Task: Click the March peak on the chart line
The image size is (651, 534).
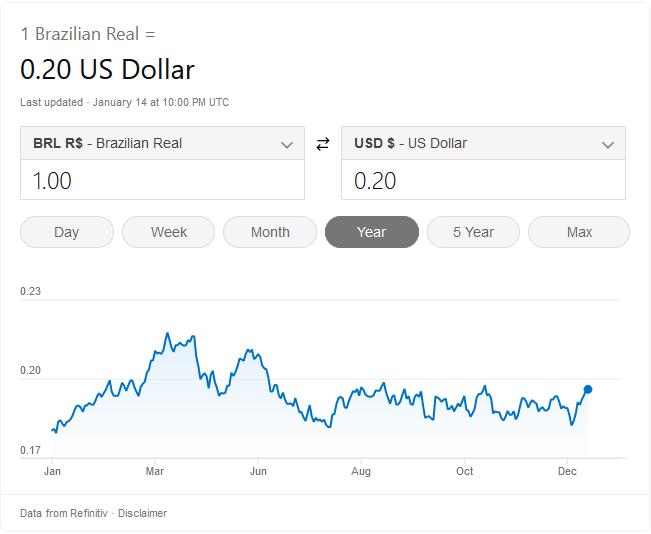Action: [x=167, y=333]
